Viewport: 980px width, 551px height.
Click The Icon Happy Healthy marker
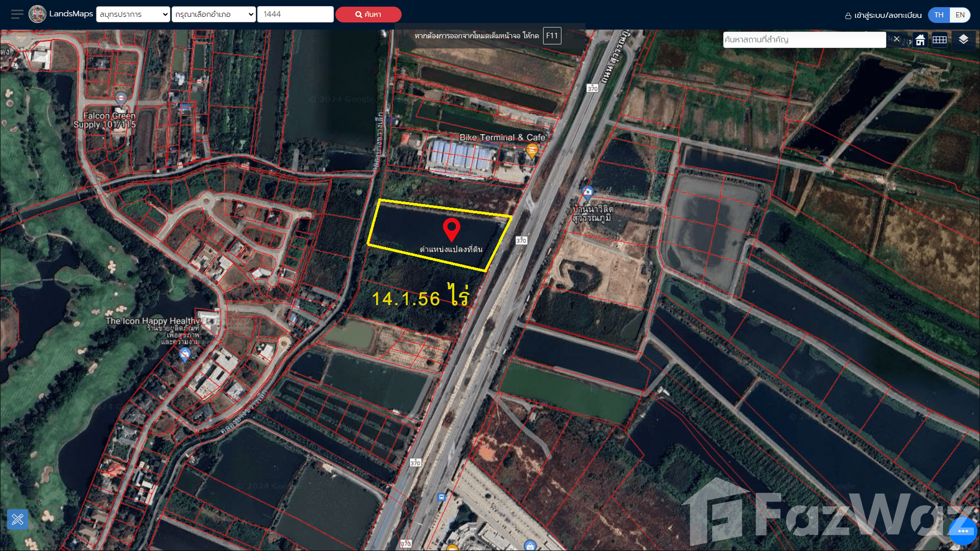[x=185, y=354]
